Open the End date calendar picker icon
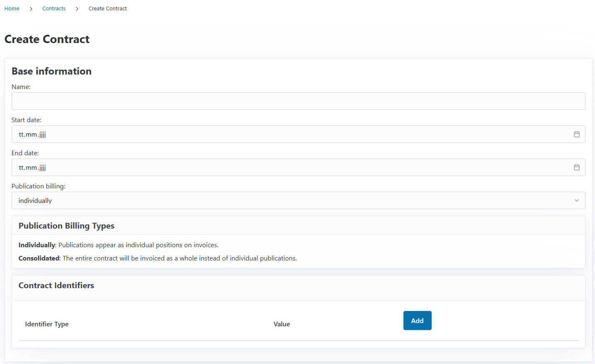 click(576, 167)
